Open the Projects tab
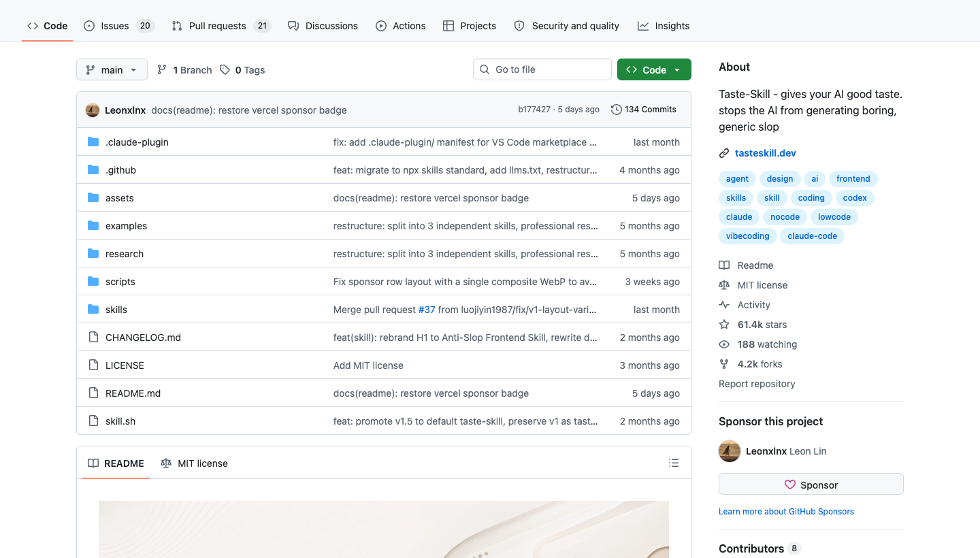980x558 pixels. pyautogui.click(x=470, y=26)
